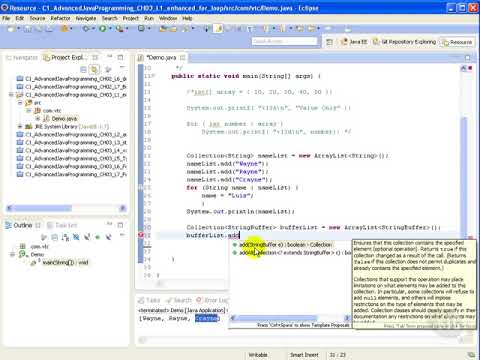Viewport: 480px width, 360px height.
Task: Collapse the com.vtc package node
Action: click(29, 111)
